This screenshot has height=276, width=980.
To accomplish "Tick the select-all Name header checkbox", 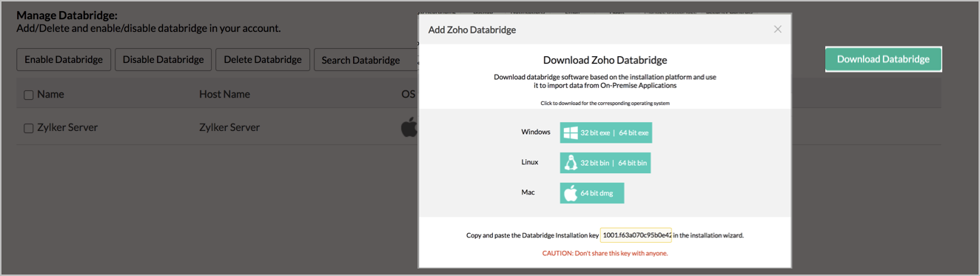I will tap(29, 95).
